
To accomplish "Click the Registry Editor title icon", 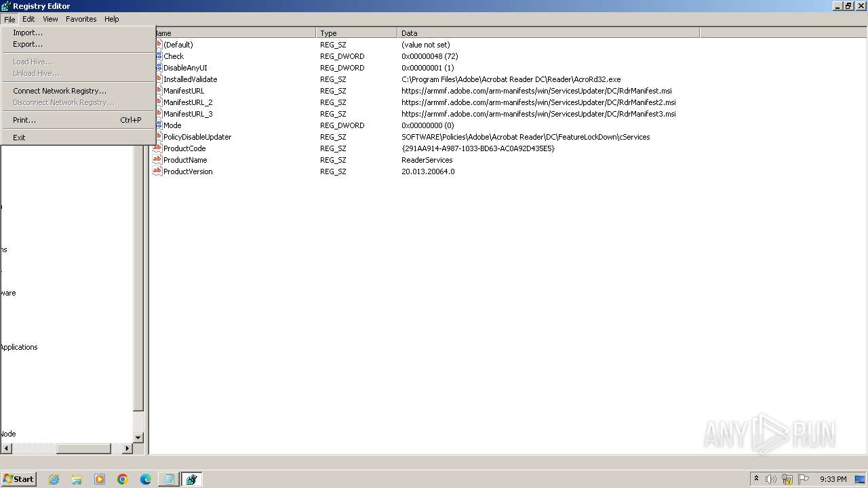I will pos(6,6).
